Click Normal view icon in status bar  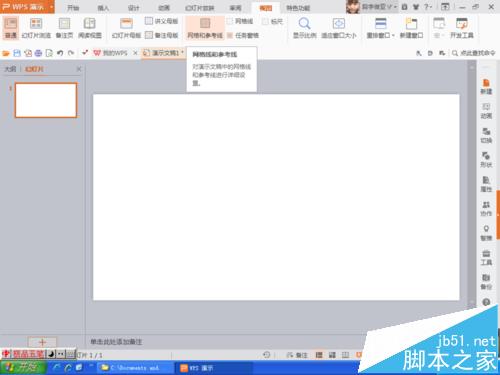point(319,355)
